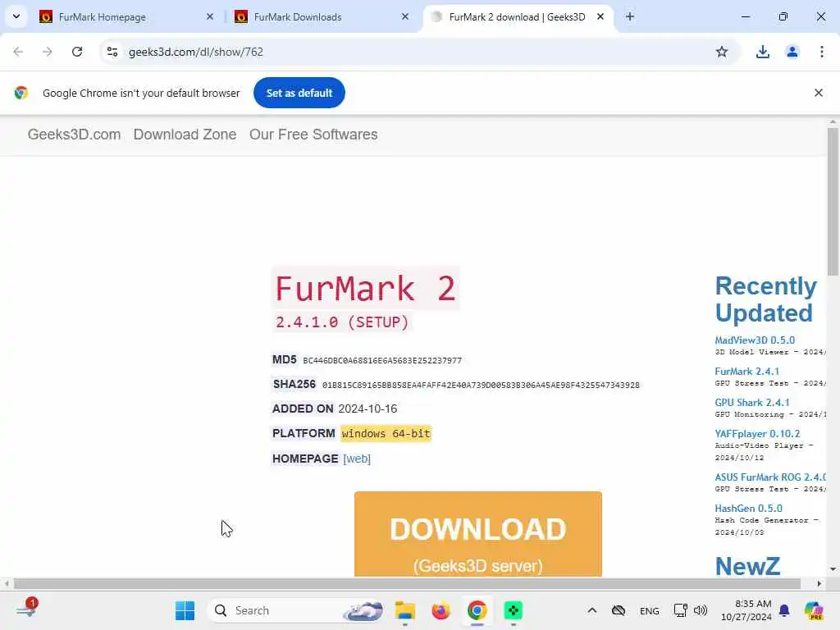Image resolution: width=840 pixels, height=630 pixels.
Task: Click the taskbar Search box
Action: coord(295,610)
